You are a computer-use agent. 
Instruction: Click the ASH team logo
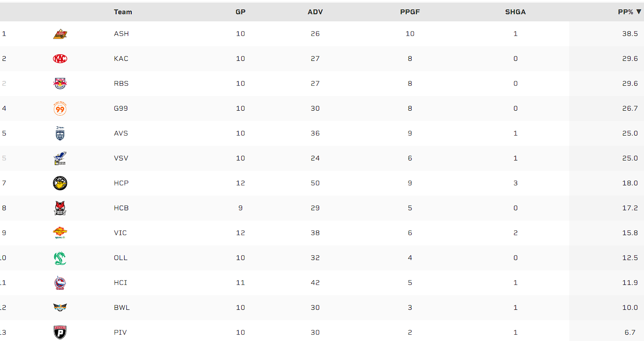pos(60,34)
